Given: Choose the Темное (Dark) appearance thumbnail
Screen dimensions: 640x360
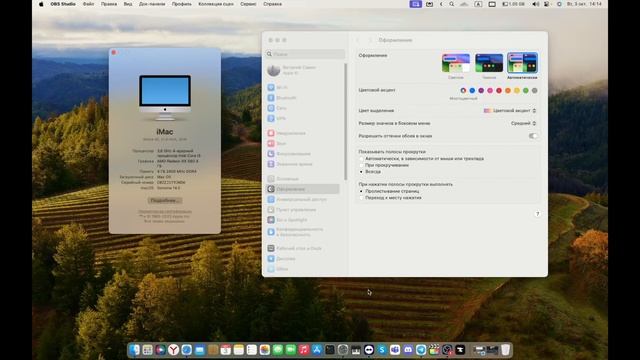Looking at the screenshot, I should coord(489,63).
